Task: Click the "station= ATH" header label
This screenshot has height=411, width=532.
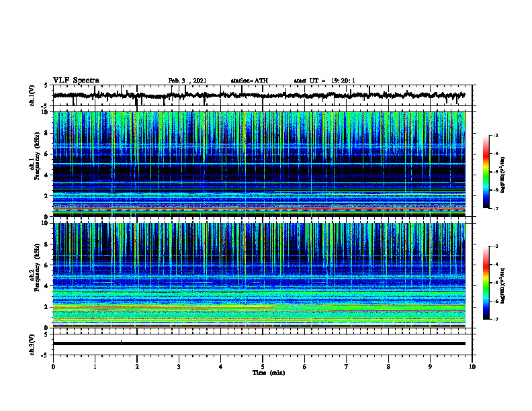Action: 249,81
